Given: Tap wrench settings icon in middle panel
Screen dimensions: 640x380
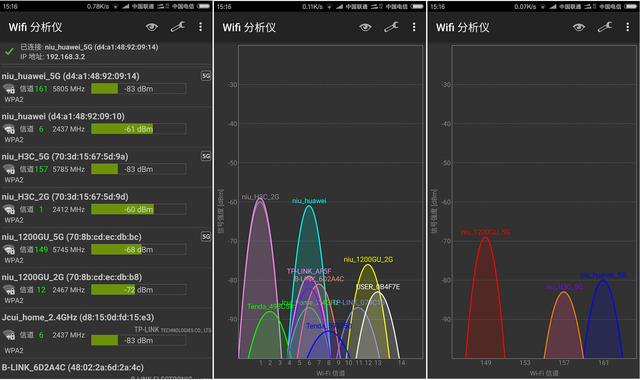Looking at the screenshot, I should (391, 27).
